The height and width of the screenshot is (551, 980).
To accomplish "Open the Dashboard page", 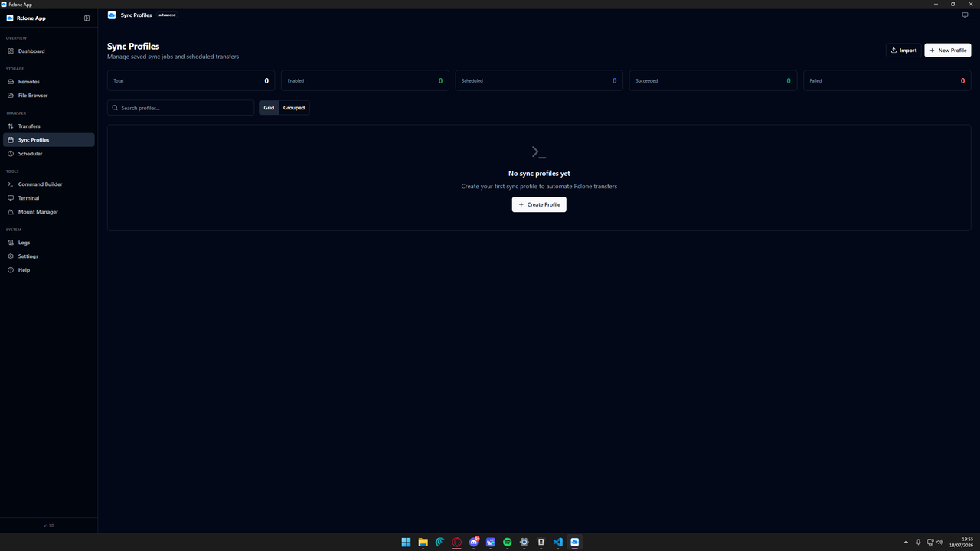I will coord(49,51).
